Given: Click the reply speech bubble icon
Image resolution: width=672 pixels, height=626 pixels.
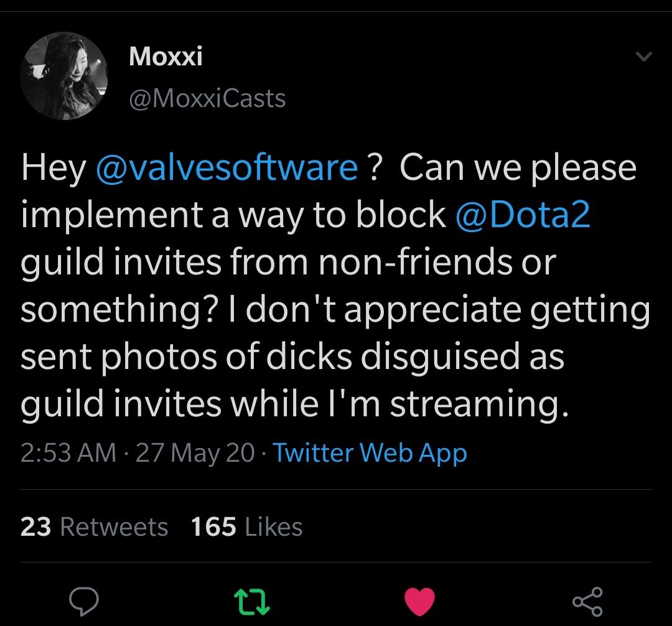Looking at the screenshot, I should 84,601.
